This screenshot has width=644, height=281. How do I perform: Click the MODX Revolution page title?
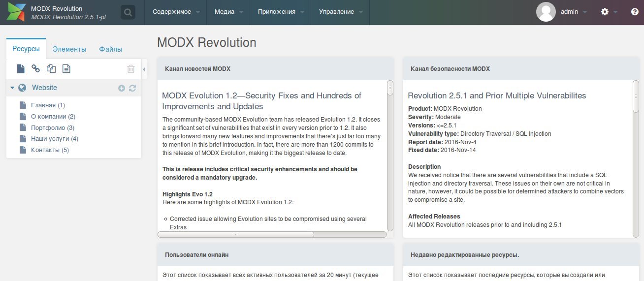[207, 42]
